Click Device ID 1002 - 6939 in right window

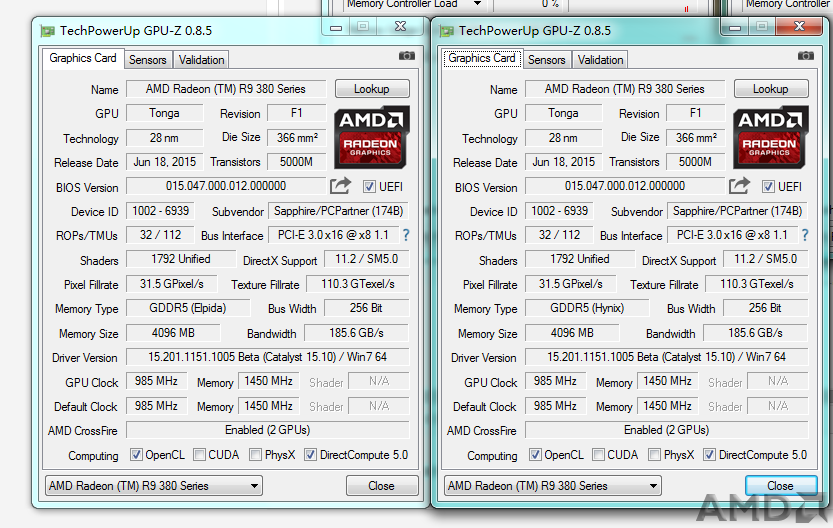[x=559, y=211]
